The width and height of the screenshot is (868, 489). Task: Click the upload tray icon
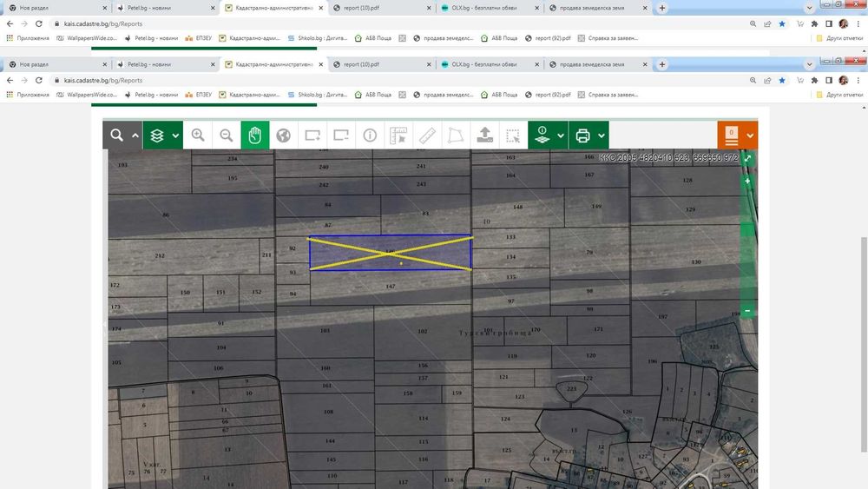[x=485, y=135]
